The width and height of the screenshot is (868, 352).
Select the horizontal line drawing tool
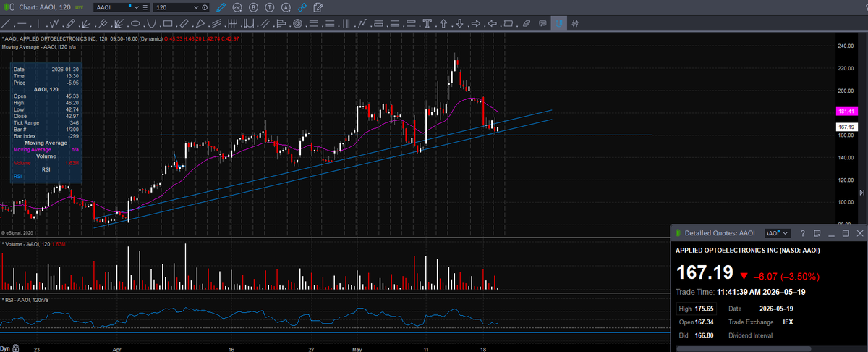(x=22, y=24)
